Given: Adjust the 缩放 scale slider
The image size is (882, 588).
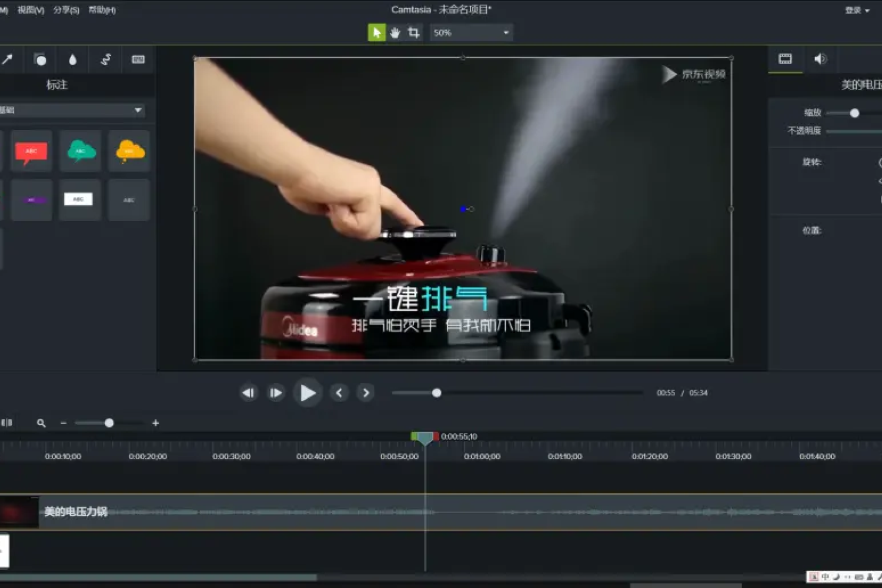Looking at the screenshot, I should pyautogui.click(x=854, y=113).
